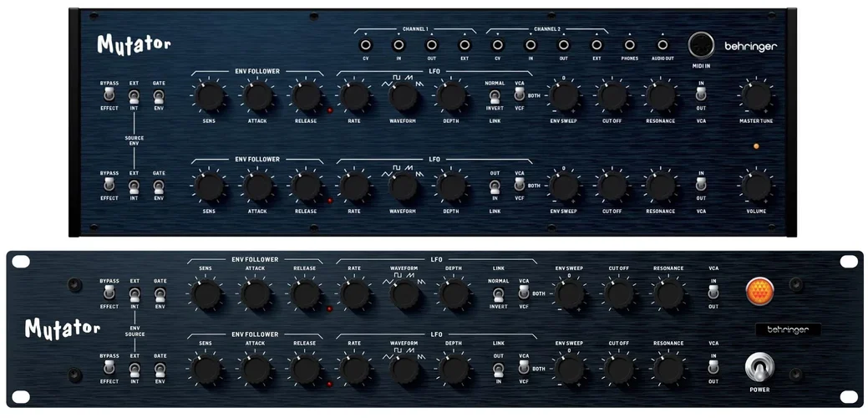The image size is (868, 418).
Task: Click Channel 1 IN jack on top unit
Action: pos(398,45)
